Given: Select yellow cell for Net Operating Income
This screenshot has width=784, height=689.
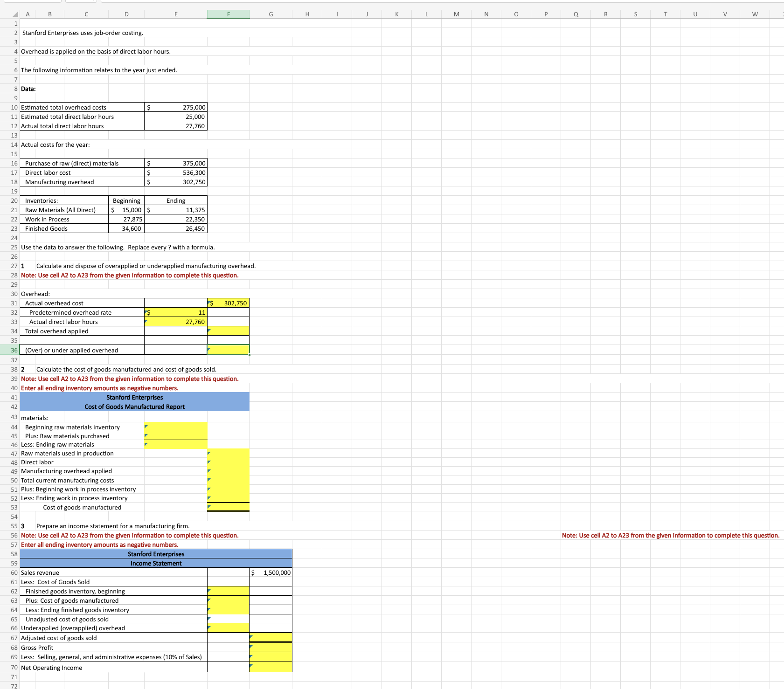Looking at the screenshot, I should pos(271,667).
